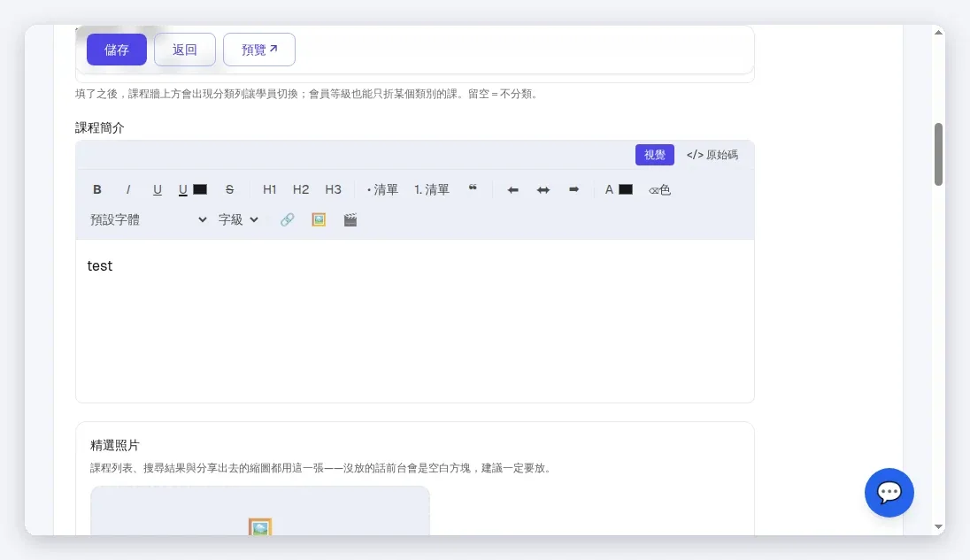970x560 pixels.
Task: Click the vertical scrollbar thumb
Action: point(938,155)
